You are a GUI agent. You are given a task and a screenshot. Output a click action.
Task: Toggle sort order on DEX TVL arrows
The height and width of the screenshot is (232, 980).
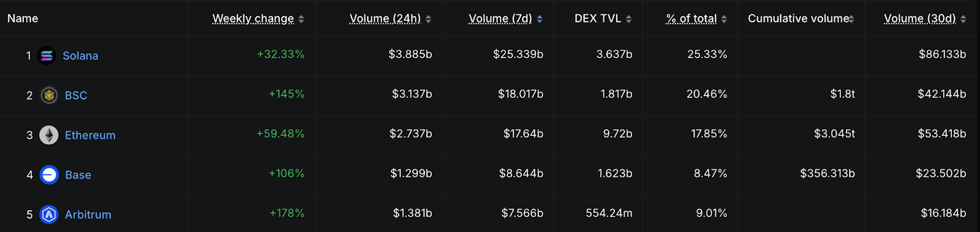coord(629,20)
